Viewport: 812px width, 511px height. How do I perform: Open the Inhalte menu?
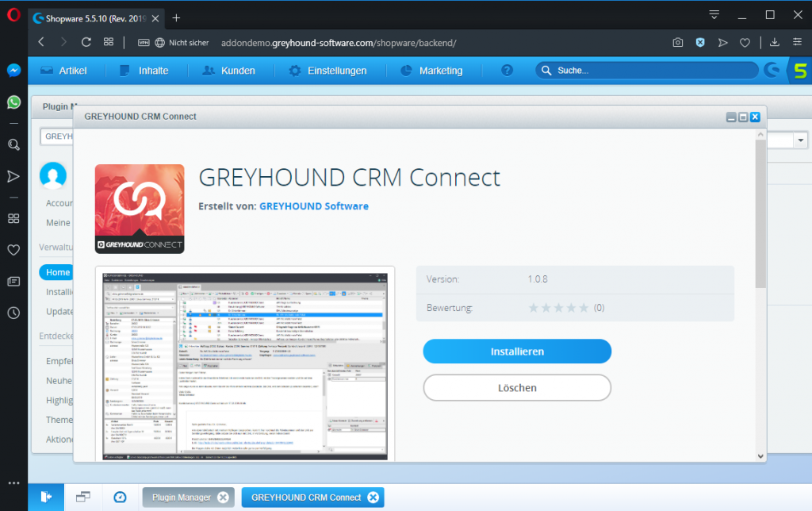[144, 71]
